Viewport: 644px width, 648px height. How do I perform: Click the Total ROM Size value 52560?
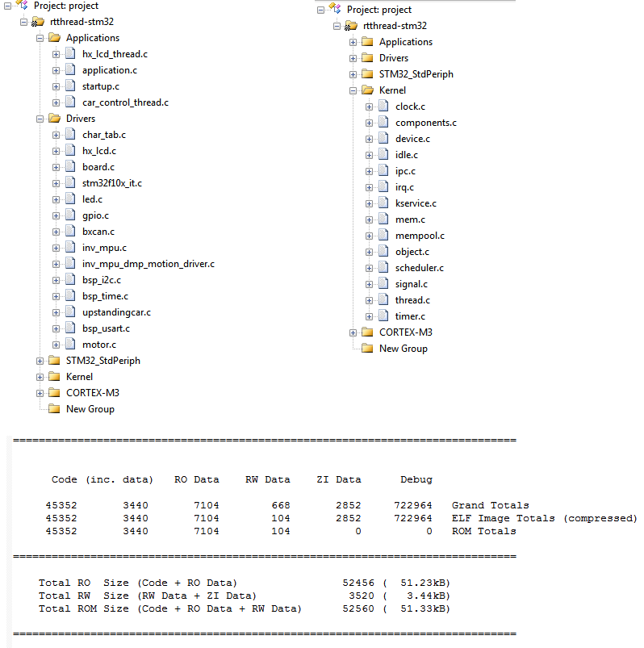[358, 608]
